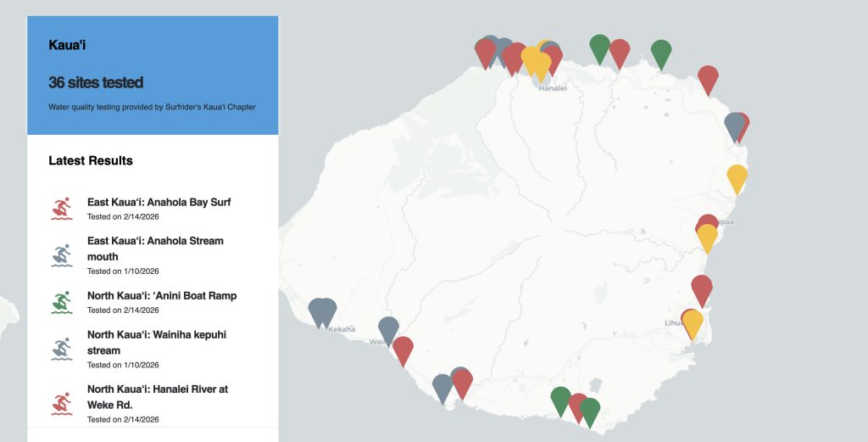Click the gray surfer icon beside Wainiha kepuhi stream

(62, 349)
